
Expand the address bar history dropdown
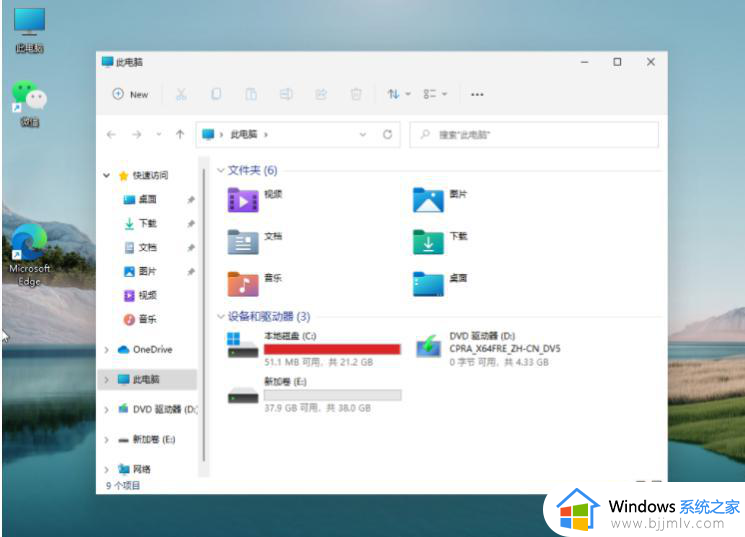point(363,134)
